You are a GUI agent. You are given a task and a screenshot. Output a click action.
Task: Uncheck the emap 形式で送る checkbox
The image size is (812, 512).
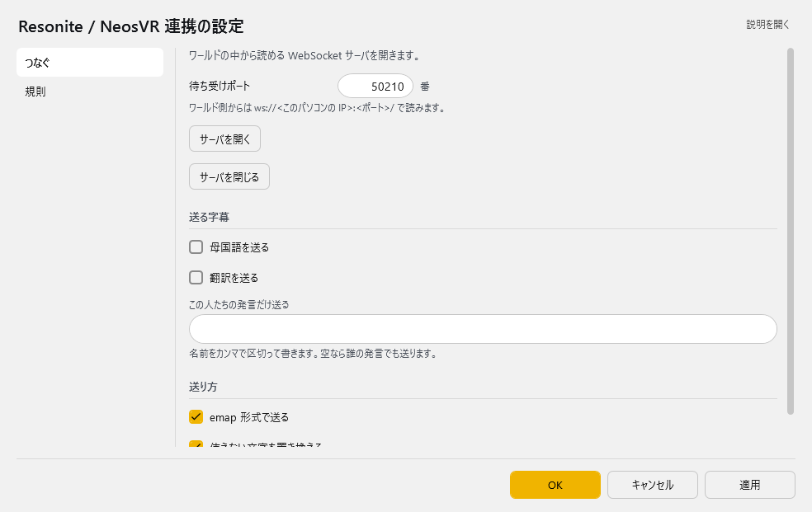[196, 417]
